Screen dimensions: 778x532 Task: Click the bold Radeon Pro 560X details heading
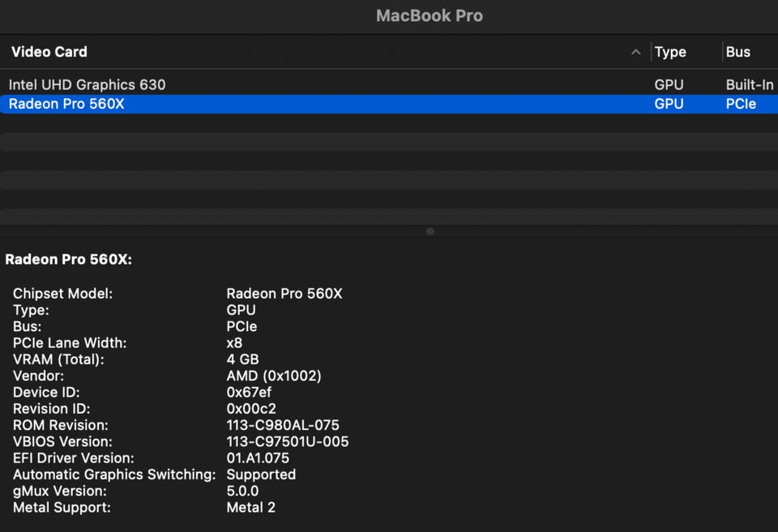[x=69, y=260]
